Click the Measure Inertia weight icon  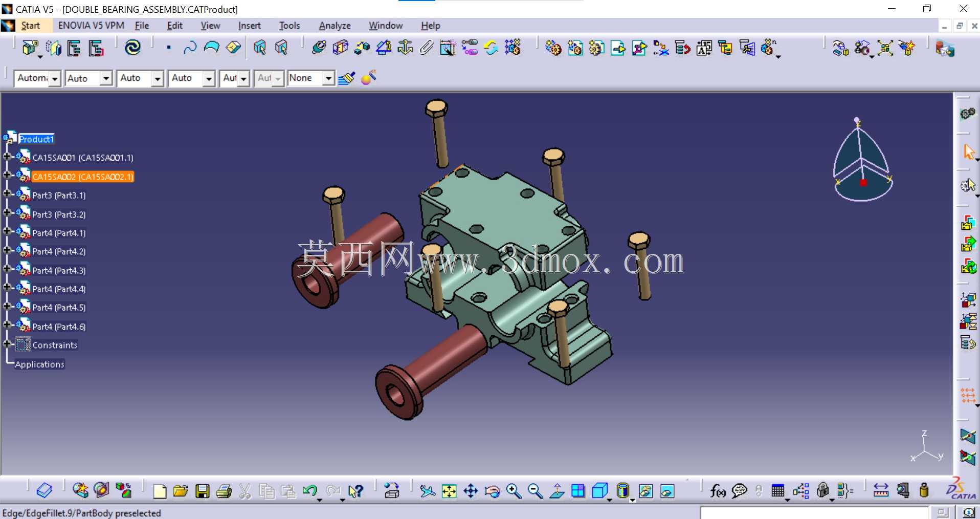coord(924,491)
